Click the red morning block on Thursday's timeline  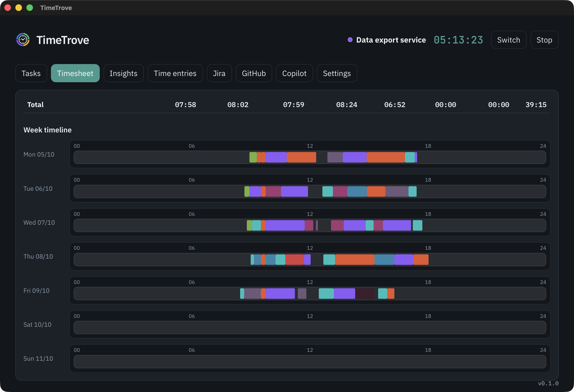295,259
